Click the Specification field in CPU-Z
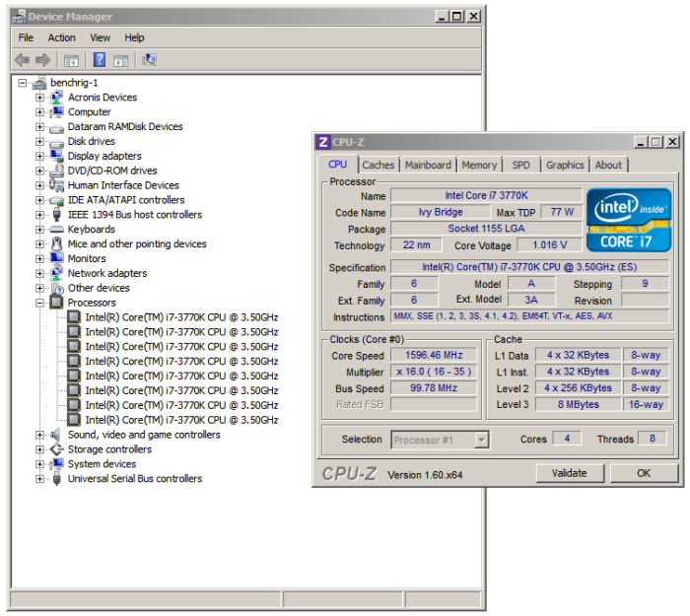690x616 pixels. tap(530, 267)
